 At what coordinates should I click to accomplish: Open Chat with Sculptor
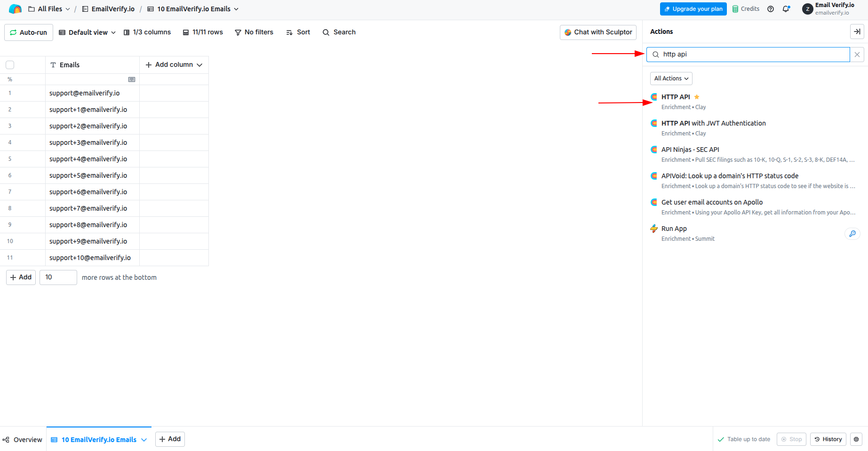point(598,32)
